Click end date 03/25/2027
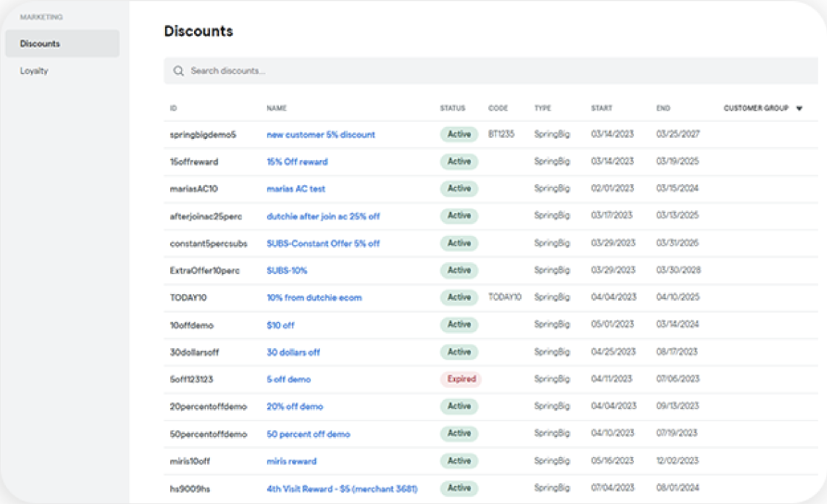The height and width of the screenshot is (504, 827). (677, 134)
